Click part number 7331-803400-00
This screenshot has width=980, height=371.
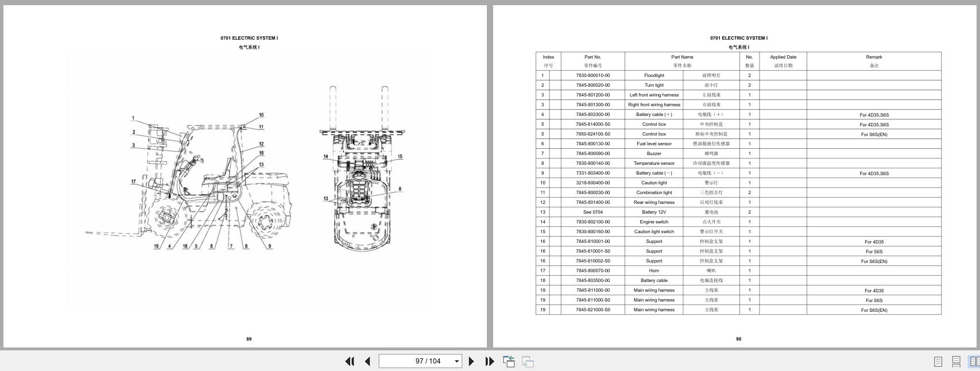tap(593, 173)
